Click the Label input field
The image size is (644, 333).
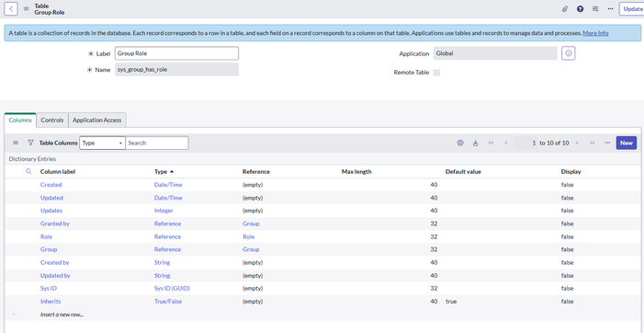[x=176, y=53]
